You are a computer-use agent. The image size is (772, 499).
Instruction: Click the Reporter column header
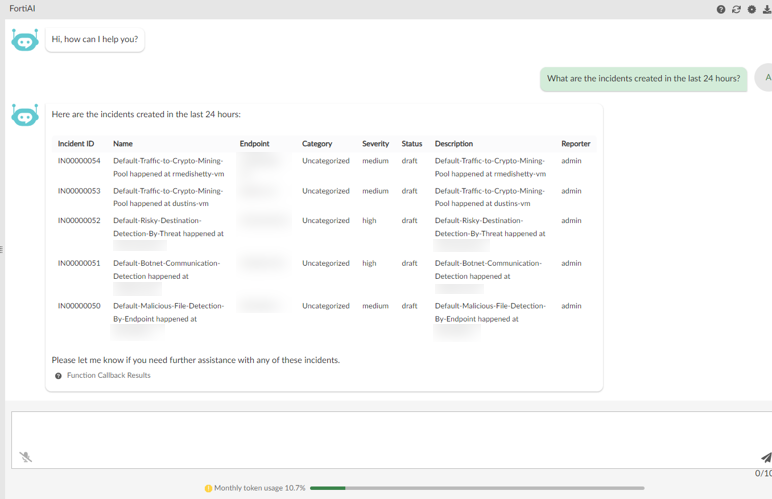point(576,144)
